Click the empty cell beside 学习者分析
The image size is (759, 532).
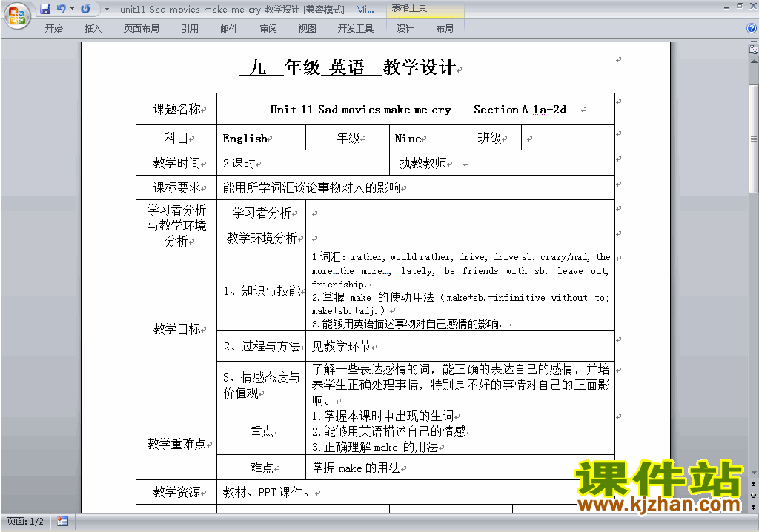(x=460, y=213)
